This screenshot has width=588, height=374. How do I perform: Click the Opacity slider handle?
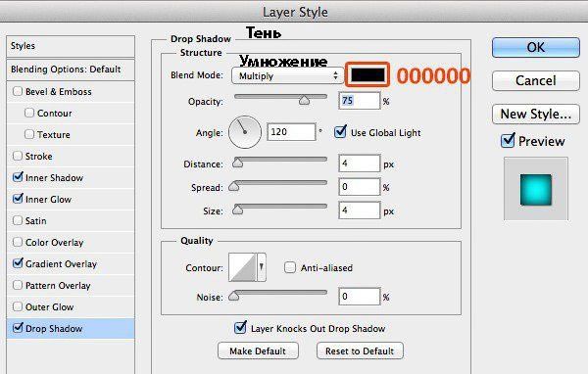click(x=304, y=100)
